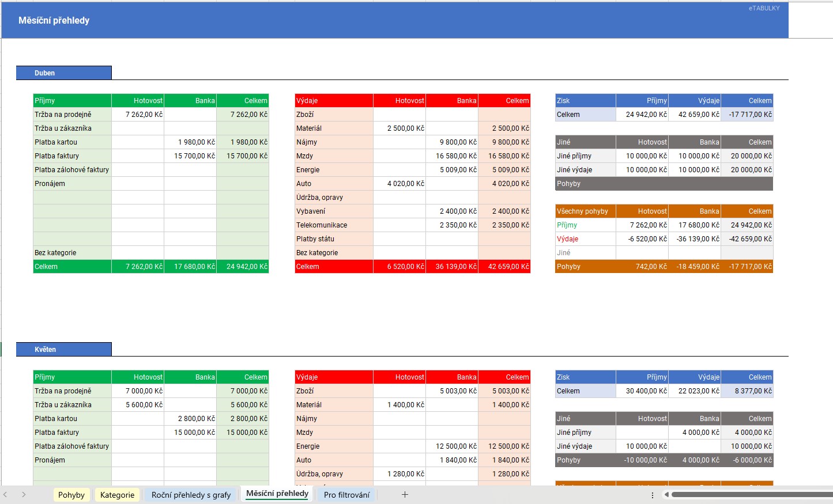The height and width of the screenshot is (504, 833).
Task: Open the Pohyby sheet tab
Action: pos(71,495)
